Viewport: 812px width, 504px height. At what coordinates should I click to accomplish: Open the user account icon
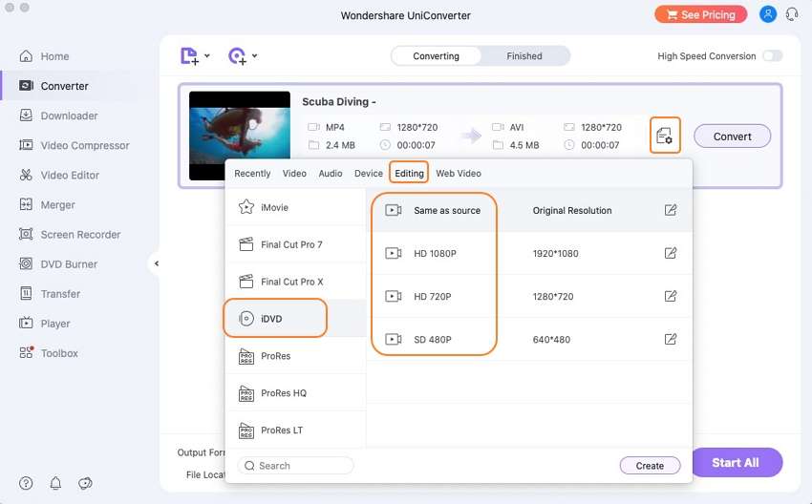pos(767,14)
